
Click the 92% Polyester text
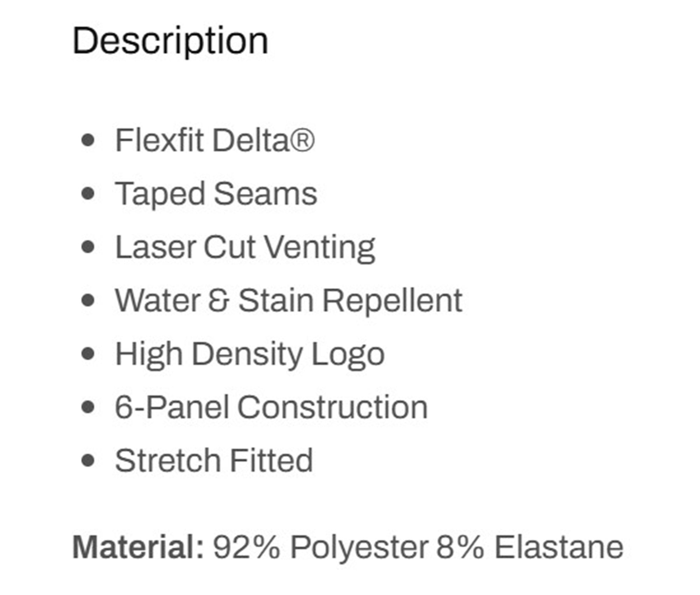point(321,547)
